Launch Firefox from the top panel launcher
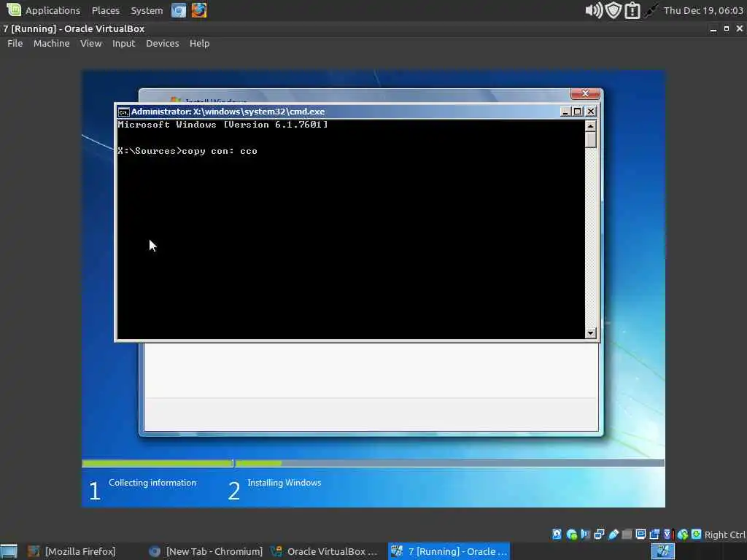 (199, 10)
